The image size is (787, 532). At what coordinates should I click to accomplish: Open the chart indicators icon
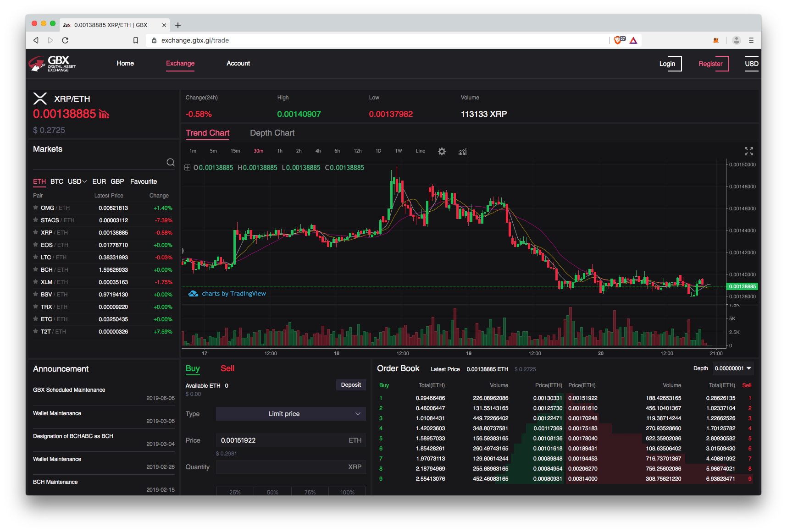click(462, 151)
